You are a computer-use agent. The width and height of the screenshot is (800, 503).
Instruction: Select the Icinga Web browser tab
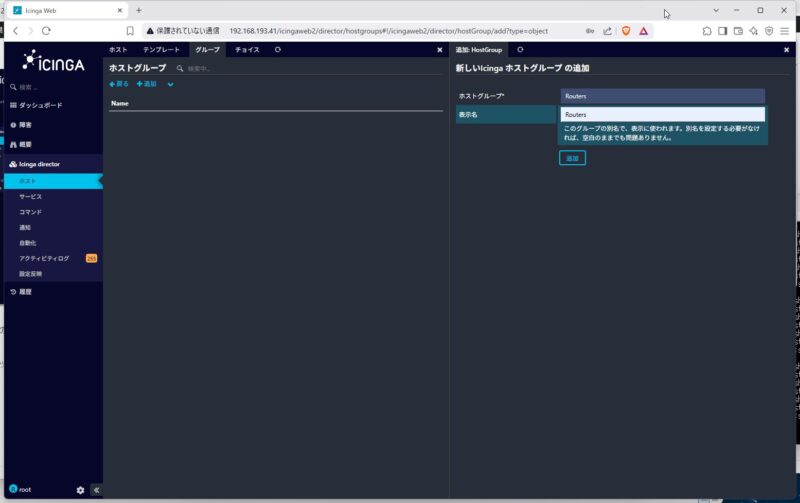[67, 10]
